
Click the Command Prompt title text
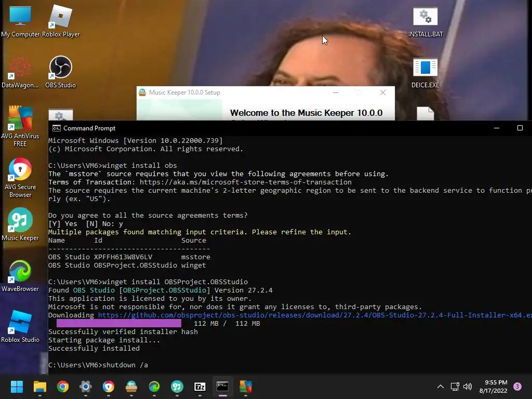point(89,128)
